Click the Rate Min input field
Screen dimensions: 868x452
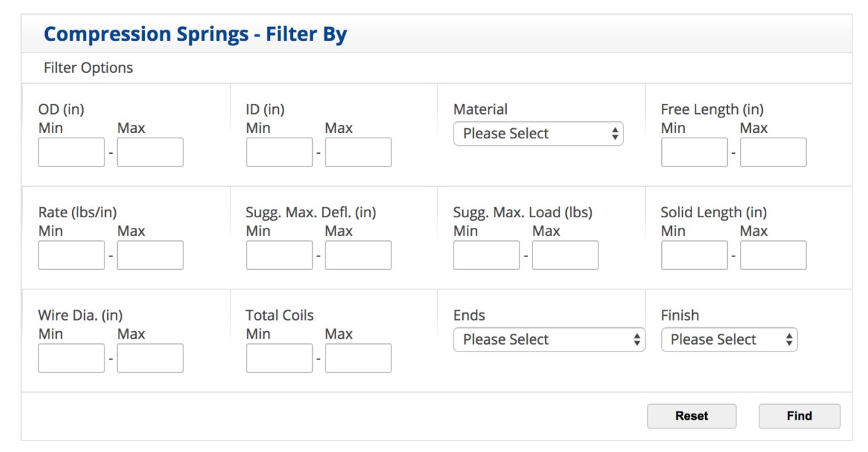coord(71,255)
